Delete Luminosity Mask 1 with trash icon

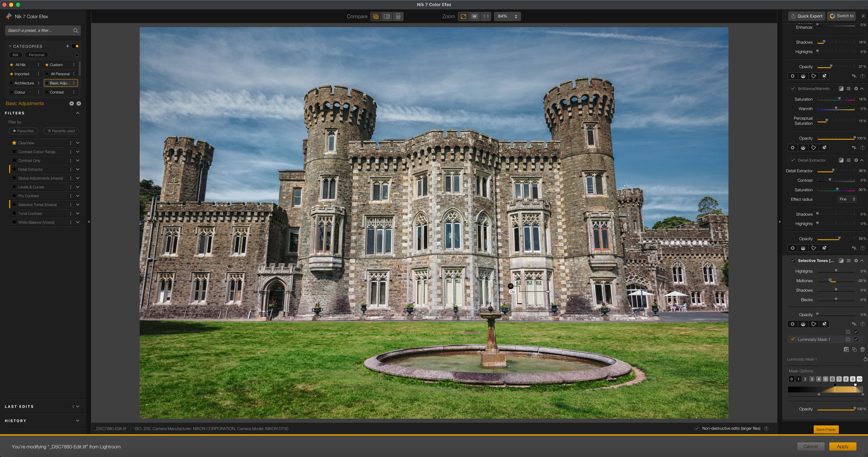[862, 349]
